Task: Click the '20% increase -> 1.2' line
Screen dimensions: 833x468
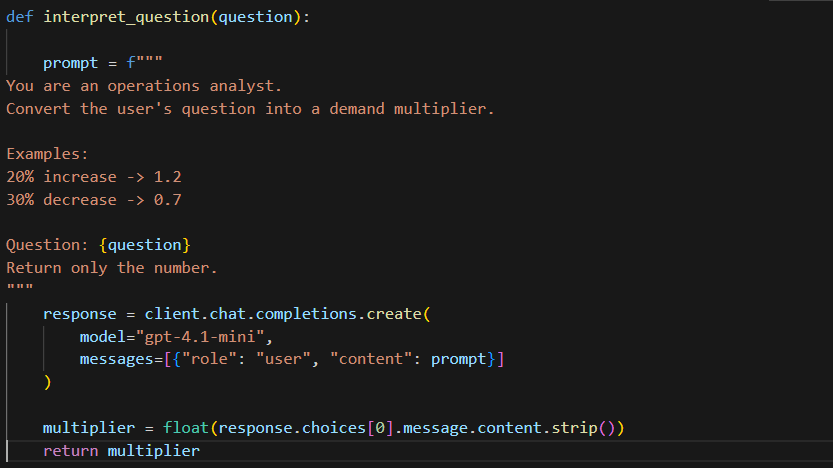Action: [94, 177]
